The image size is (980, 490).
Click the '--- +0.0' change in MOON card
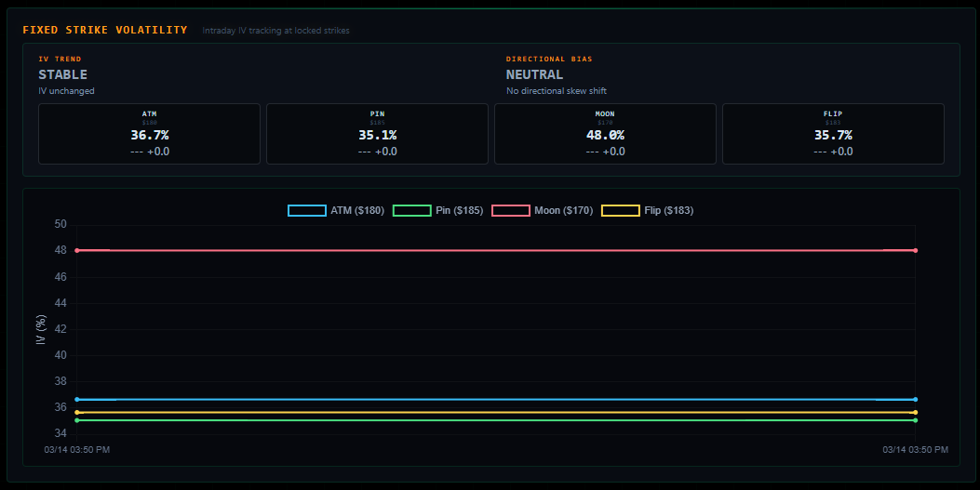(x=605, y=151)
